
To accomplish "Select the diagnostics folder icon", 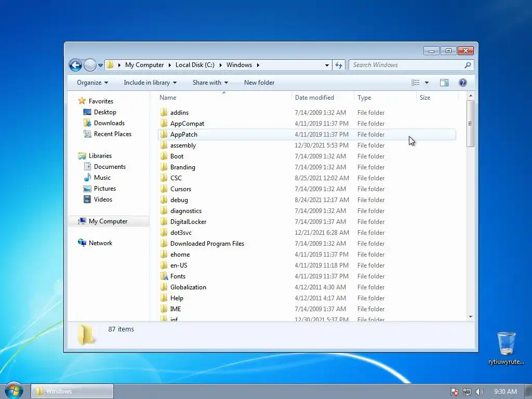I will 164,211.
